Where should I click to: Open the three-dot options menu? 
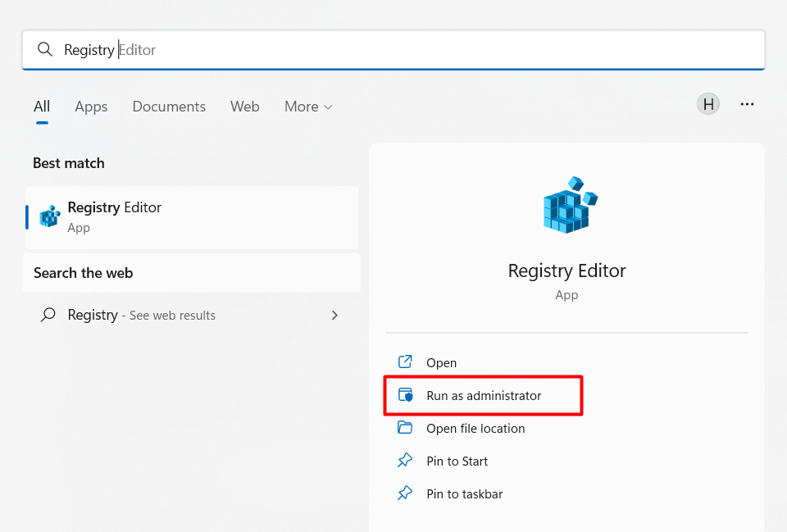tap(747, 104)
